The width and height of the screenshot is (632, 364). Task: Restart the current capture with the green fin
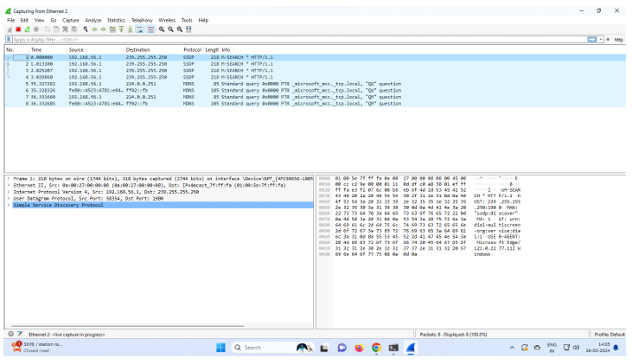tap(27, 29)
